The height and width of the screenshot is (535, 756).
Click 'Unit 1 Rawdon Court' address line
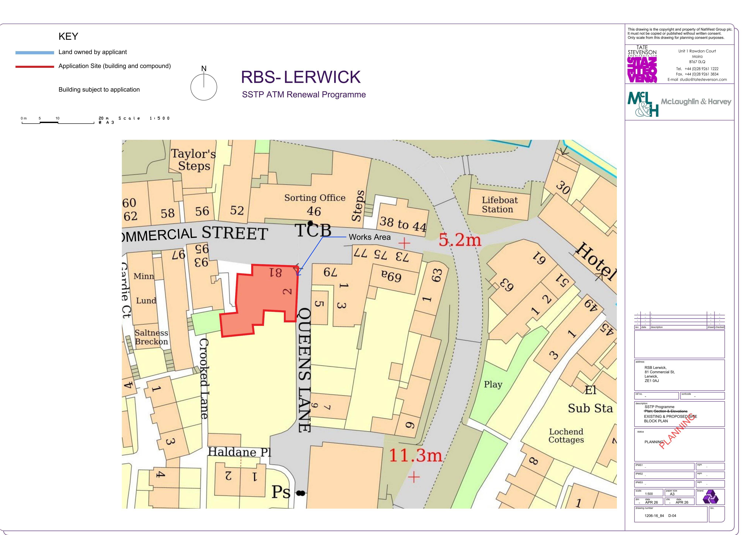tap(697, 51)
